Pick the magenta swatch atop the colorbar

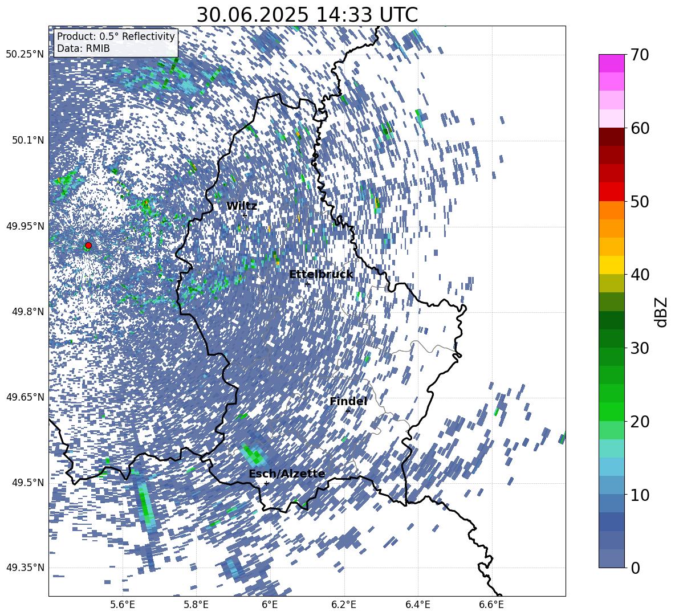(611, 63)
